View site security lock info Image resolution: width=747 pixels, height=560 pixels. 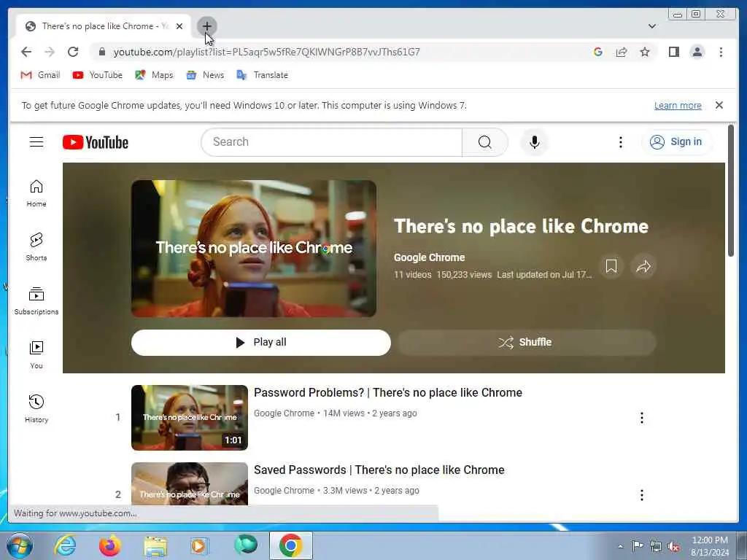click(x=101, y=52)
